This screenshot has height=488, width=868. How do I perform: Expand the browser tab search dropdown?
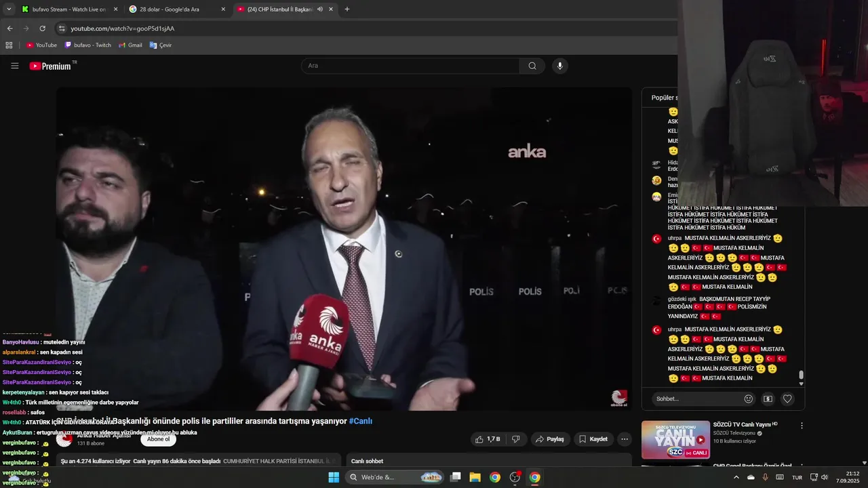coord(9,9)
